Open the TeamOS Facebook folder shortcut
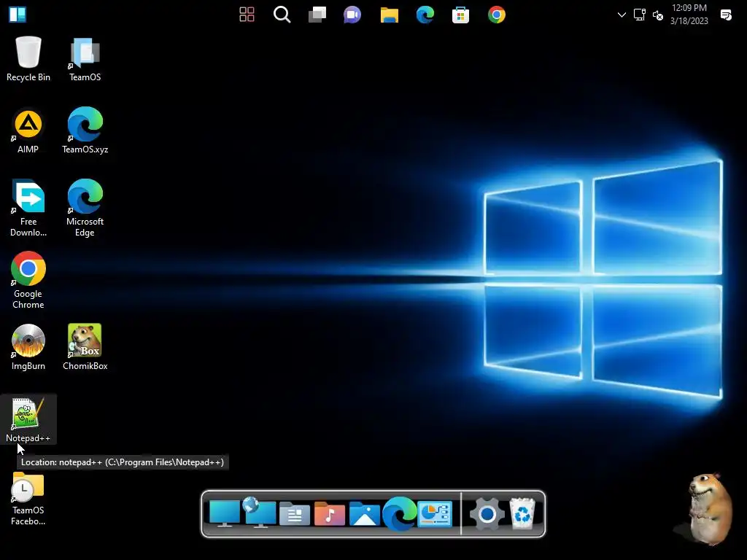The image size is (747, 560). [x=28, y=499]
